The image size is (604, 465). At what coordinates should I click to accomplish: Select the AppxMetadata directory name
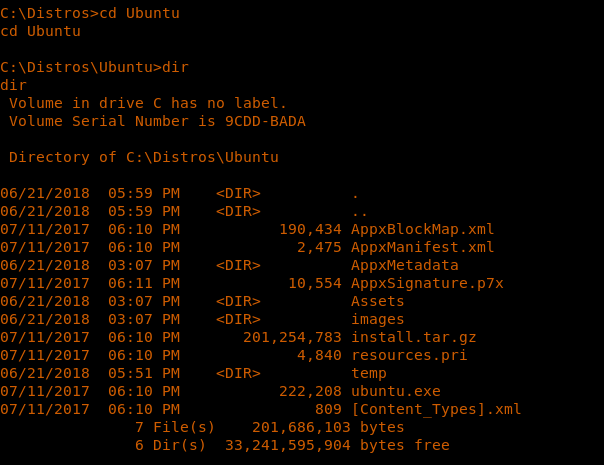pyautogui.click(x=404, y=265)
